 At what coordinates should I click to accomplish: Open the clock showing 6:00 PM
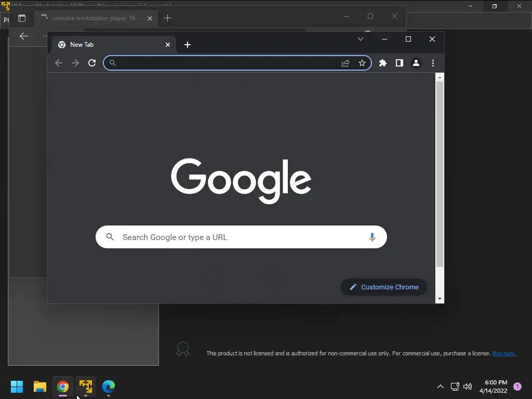(494, 387)
